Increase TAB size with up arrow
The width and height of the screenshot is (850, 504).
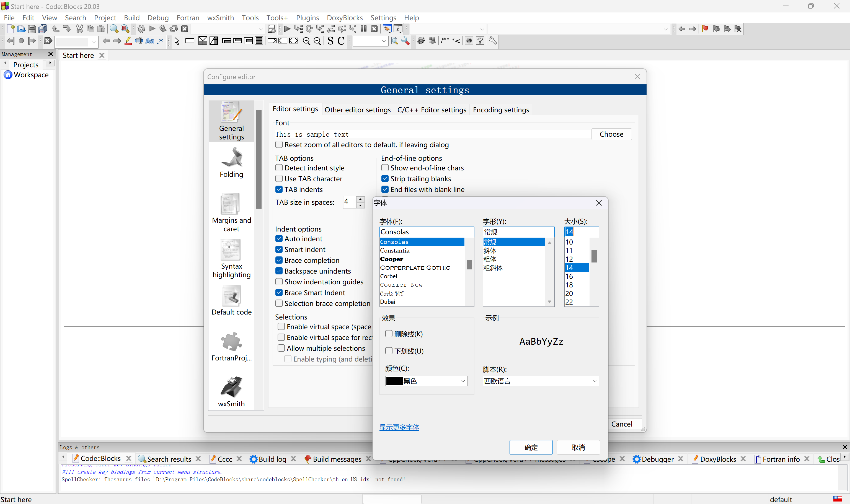pos(360,199)
